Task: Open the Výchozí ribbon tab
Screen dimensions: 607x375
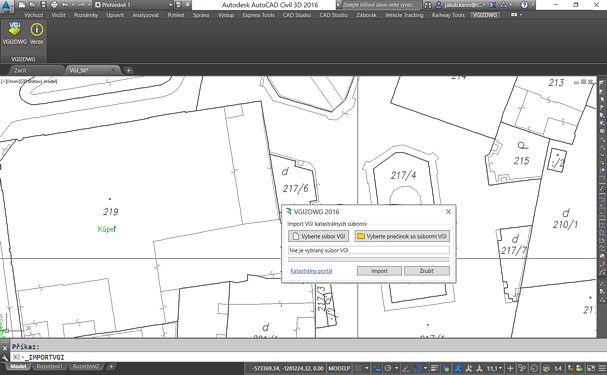Action: (x=33, y=15)
